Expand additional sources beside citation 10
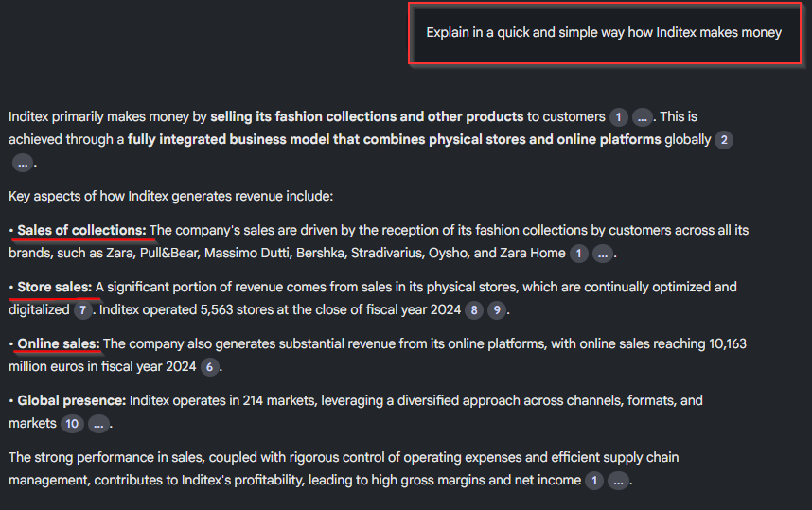The width and height of the screenshot is (812, 510). coord(99,424)
